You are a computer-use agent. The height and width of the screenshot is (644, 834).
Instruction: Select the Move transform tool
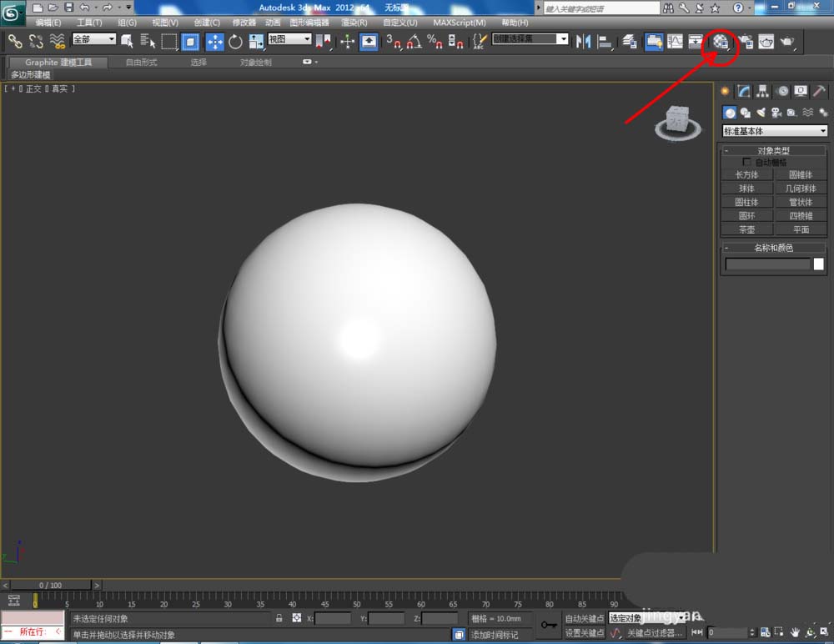pos(214,41)
